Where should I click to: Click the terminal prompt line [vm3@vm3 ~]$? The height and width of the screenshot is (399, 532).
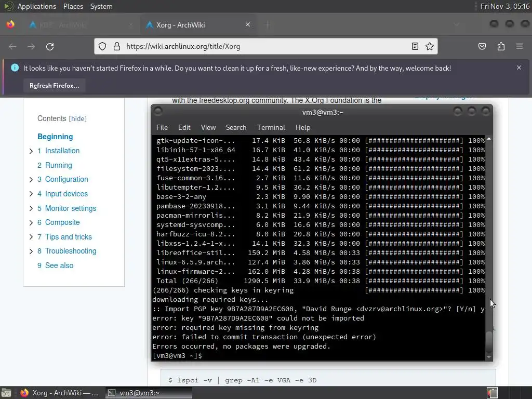[x=178, y=355]
